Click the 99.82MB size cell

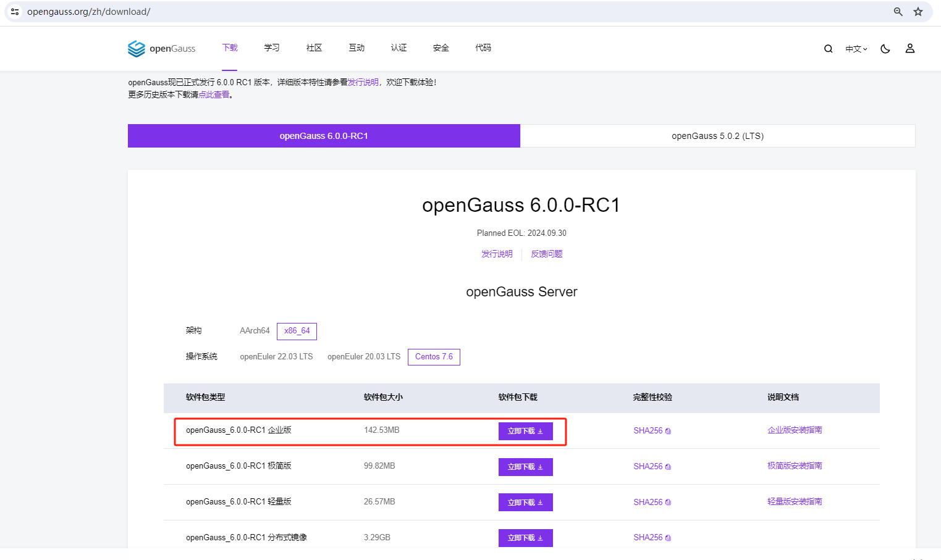[x=379, y=466]
